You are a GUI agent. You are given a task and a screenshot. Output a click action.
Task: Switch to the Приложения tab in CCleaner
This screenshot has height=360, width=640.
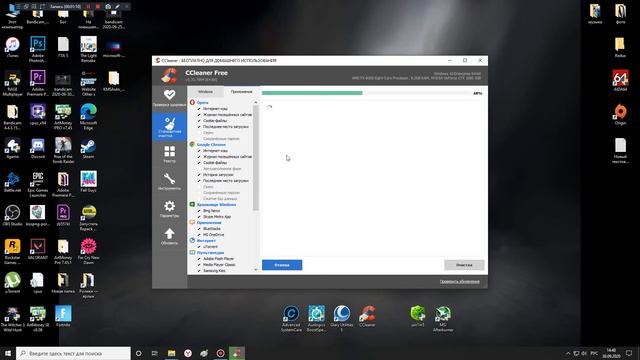[x=241, y=91]
